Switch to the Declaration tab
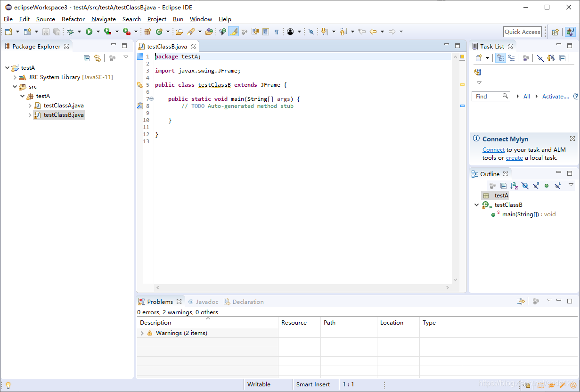This screenshot has width=580, height=392. [244, 302]
